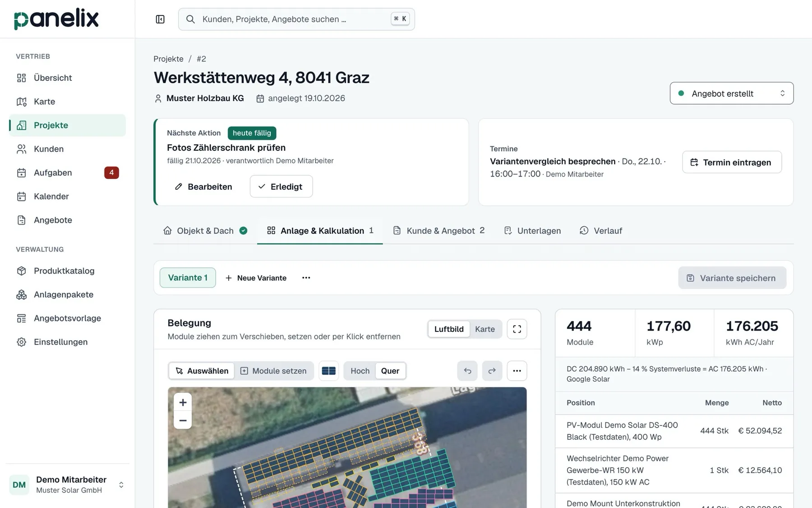Click Variante speichern

tap(732, 278)
